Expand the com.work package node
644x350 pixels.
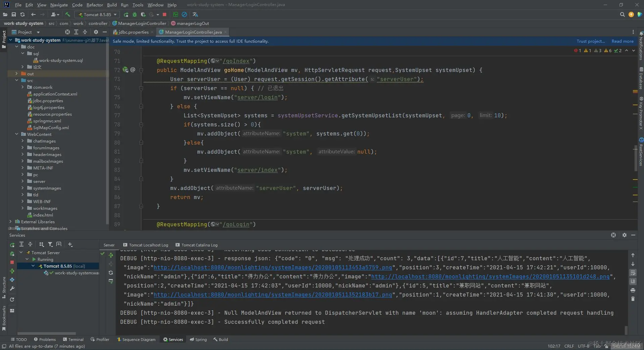click(x=23, y=87)
